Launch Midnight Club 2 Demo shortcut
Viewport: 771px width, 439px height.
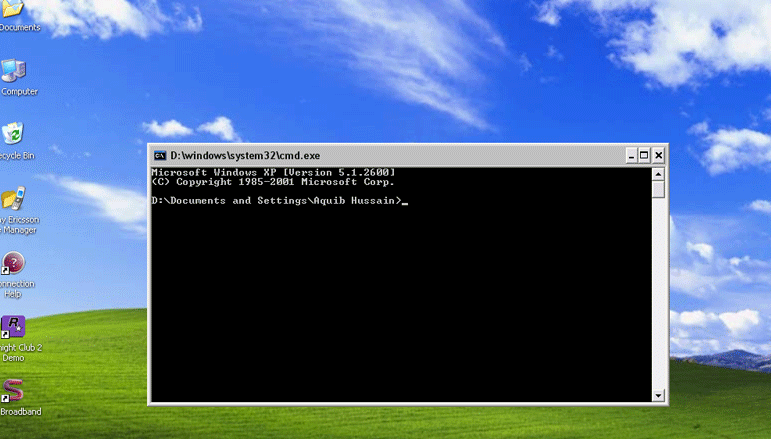click(13, 327)
